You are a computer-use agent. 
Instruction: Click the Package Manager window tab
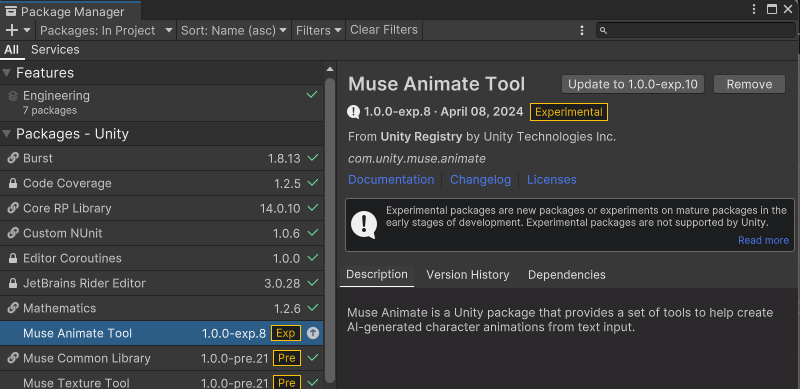71,10
